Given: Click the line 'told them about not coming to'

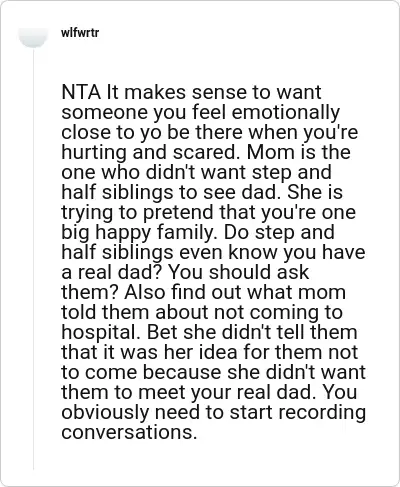Looking at the screenshot, I should pyautogui.click(x=202, y=312).
